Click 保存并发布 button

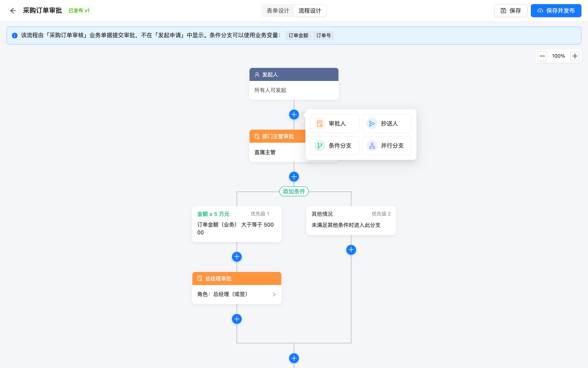pos(556,11)
